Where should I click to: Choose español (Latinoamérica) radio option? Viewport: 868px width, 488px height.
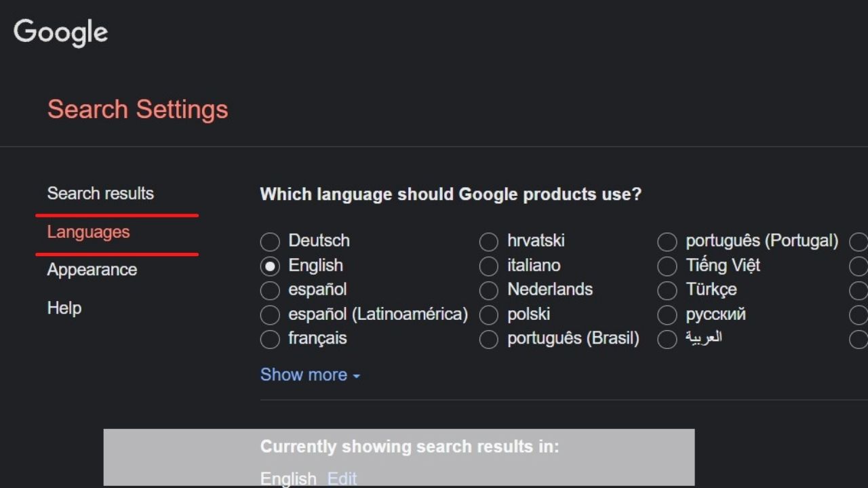[x=270, y=315]
